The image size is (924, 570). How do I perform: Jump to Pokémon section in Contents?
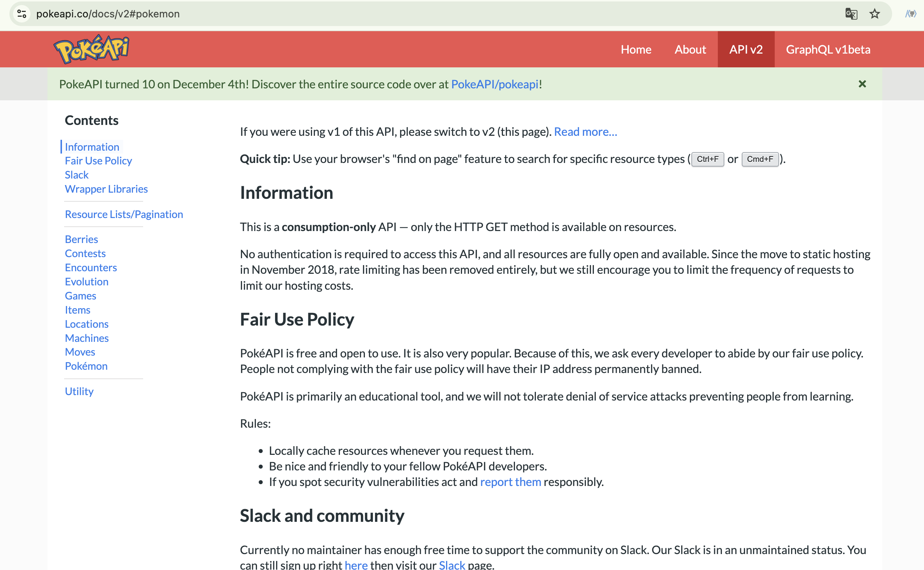(86, 366)
